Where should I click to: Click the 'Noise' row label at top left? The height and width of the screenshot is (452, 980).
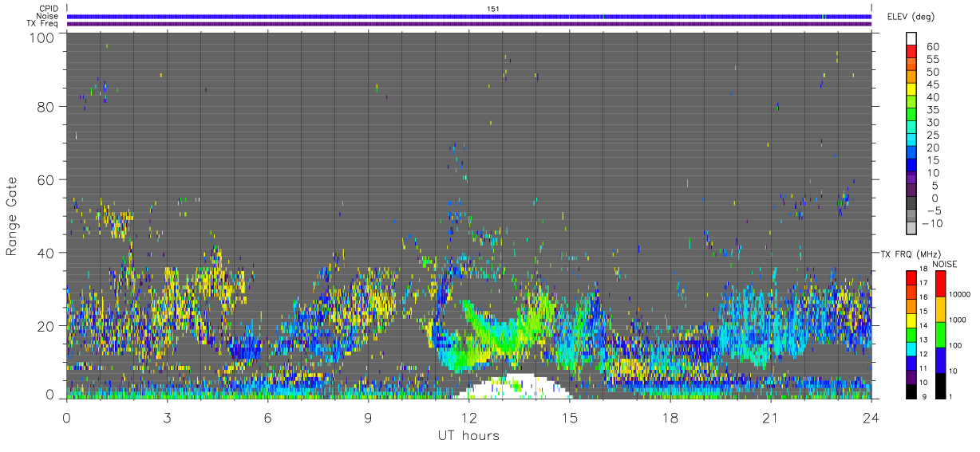point(47,16)
